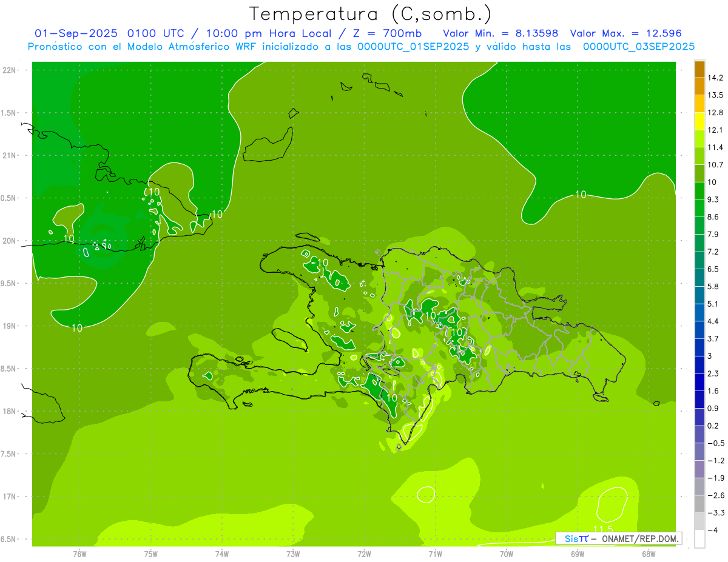Click the '5.1' colorbar label

coord(713,304)
